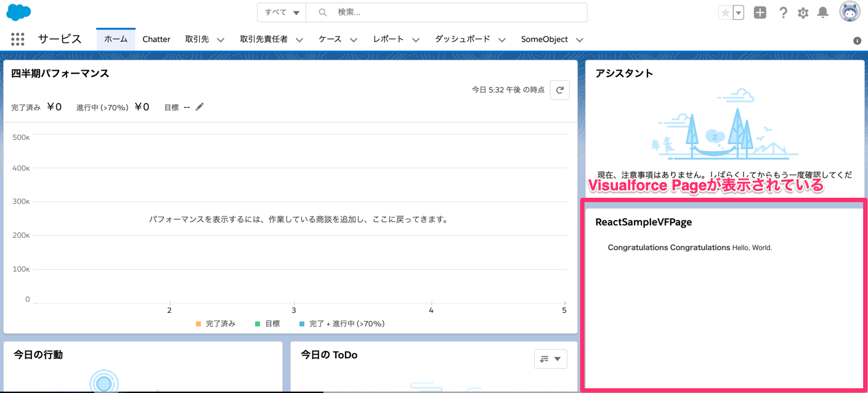Open Help using the question mark icon
This screenshot has height=393, width=868.
click(782, 12)
